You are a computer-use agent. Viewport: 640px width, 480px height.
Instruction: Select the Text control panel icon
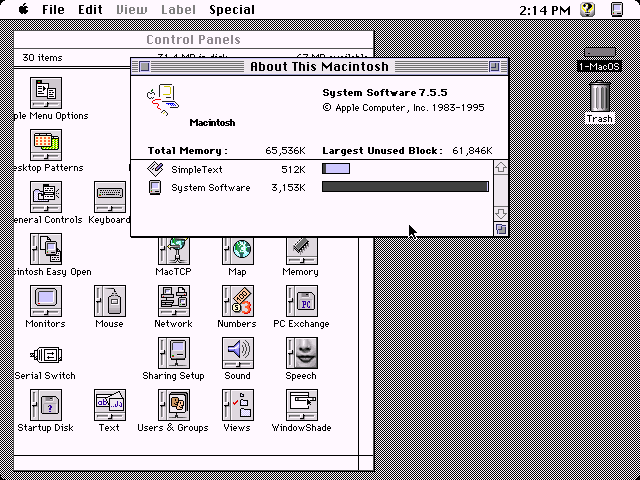tap(110, 405)
